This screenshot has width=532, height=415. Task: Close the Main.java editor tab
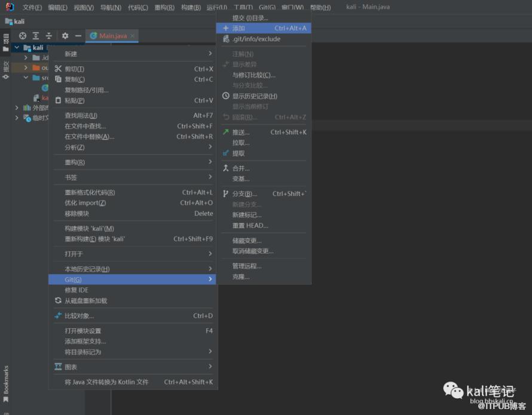coord(133,36)
